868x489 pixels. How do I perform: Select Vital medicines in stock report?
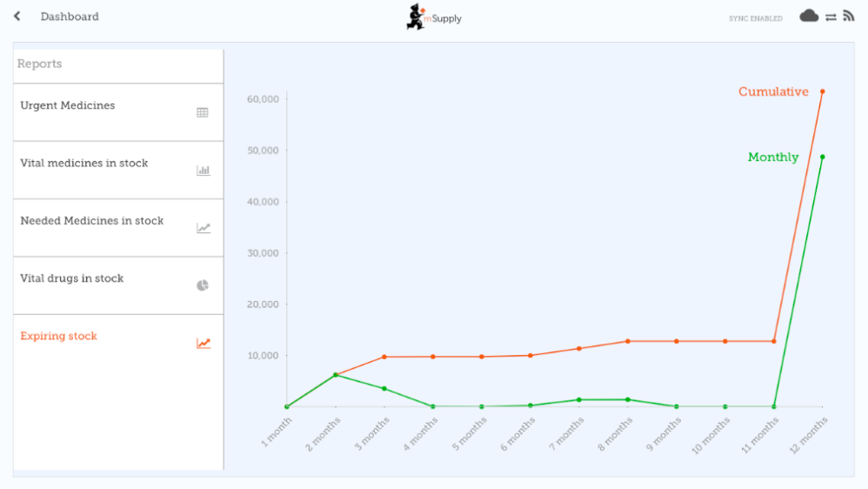click(x=84, y=163)
